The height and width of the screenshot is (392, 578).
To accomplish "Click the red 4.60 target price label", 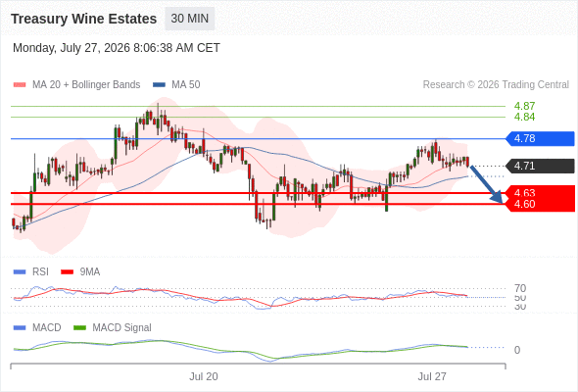I will (524, 204).
